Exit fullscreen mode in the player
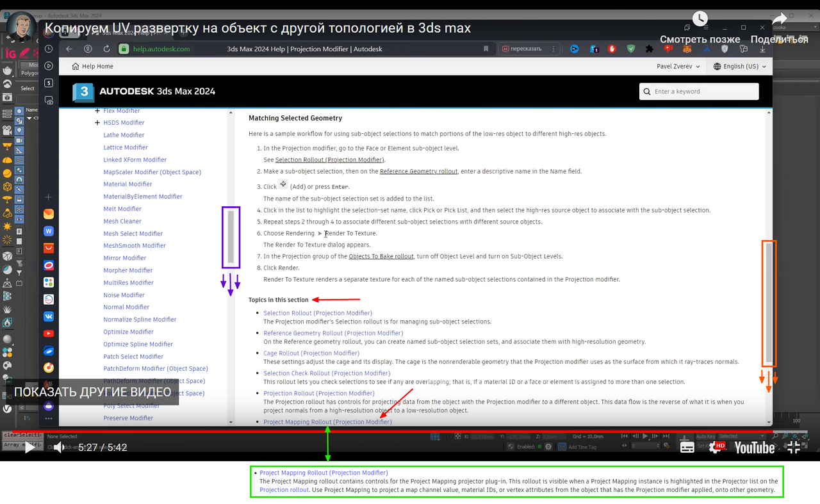The width and height of the screenshot is (820, 504). [x=793, y=448]
